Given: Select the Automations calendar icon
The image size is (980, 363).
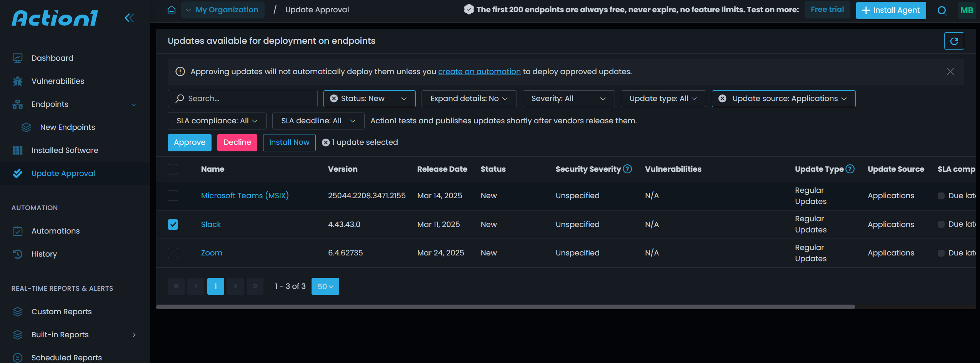Looking at the screenshot, I should [x=18, y=231].
